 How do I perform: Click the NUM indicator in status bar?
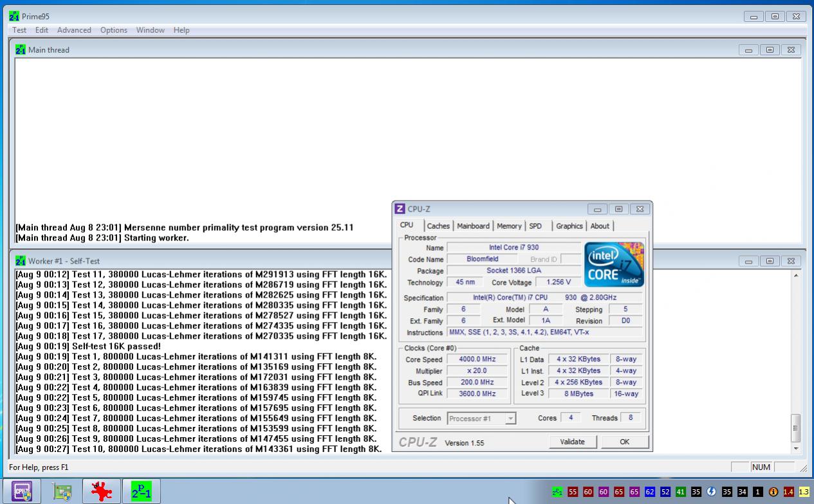(x=761, y=467)
